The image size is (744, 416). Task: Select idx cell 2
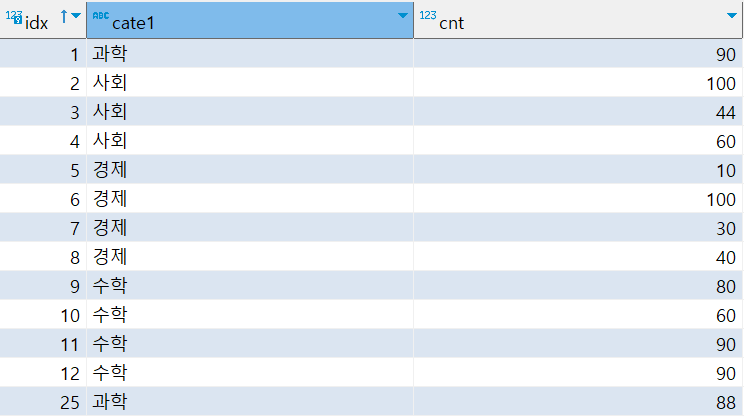43,83
